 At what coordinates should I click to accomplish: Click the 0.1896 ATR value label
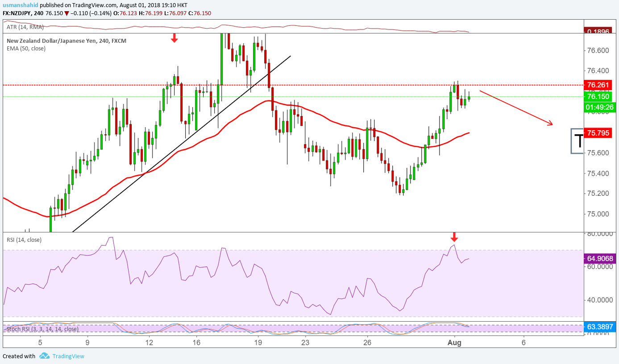click(x=598, y=31)
